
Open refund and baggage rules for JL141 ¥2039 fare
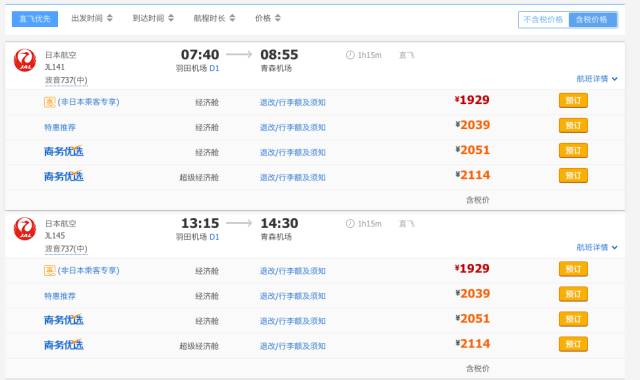click(293, 127)
